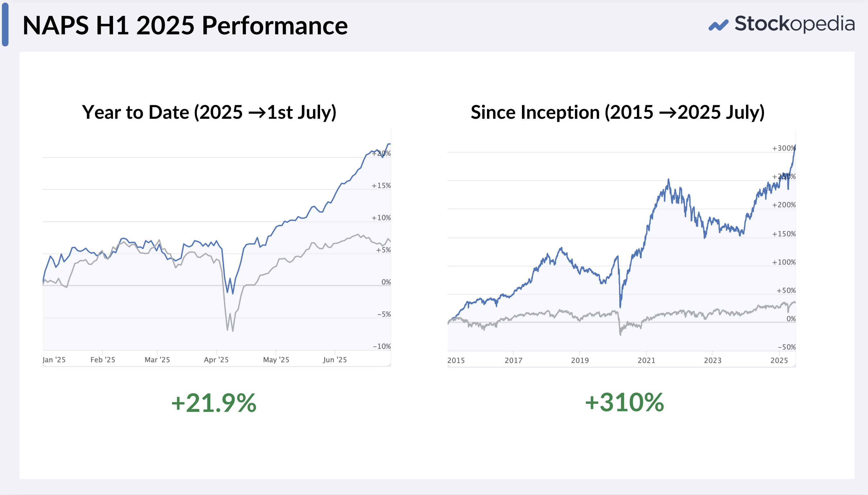Click the Jun '25 axis label
Screen dimensions: 868x495
(335, 360)
